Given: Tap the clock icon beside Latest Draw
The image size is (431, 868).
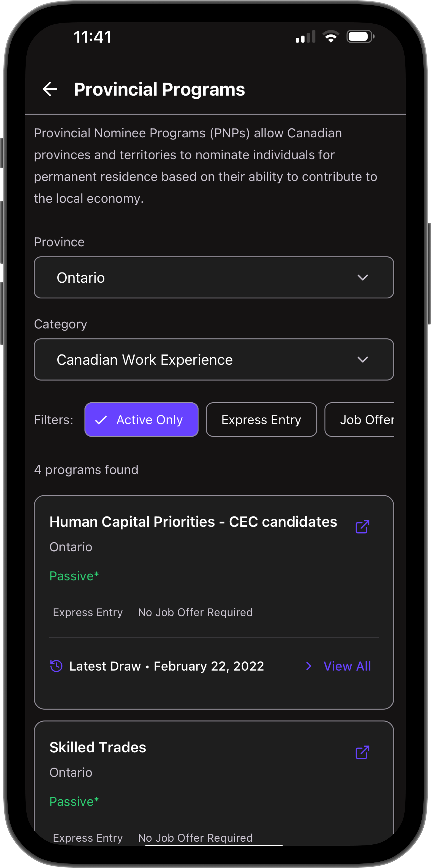Looking at the screenshot, I should click(56, 666).
